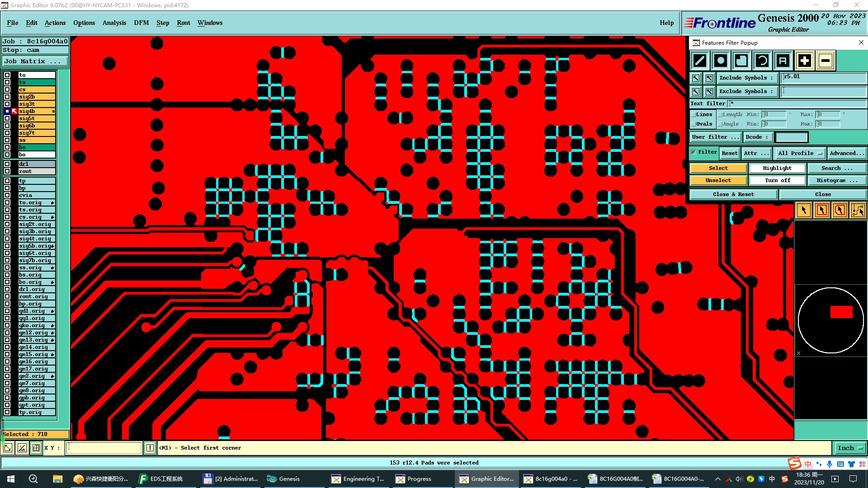
Task: Open the DFM menu
Action: coord(141,23)
